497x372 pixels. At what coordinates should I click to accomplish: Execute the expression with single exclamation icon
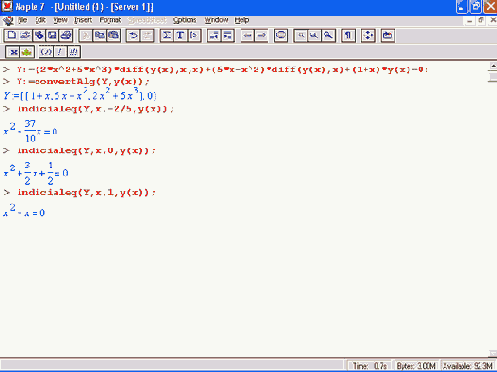point(60,52)
